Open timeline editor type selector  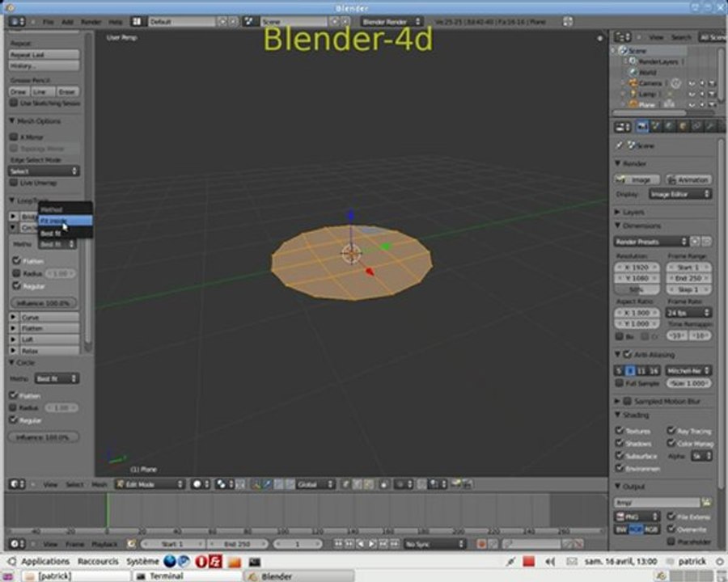click(x=17, y=543)
